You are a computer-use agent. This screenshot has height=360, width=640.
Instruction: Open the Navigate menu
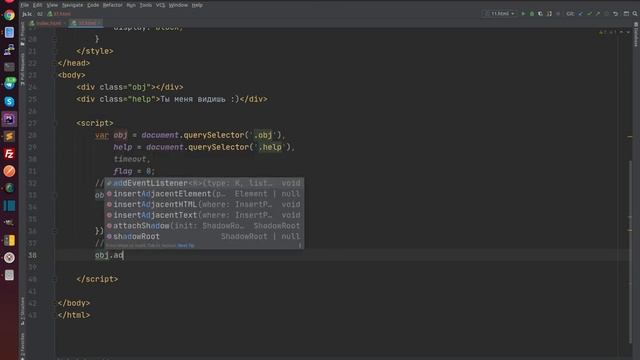(72, 5)
